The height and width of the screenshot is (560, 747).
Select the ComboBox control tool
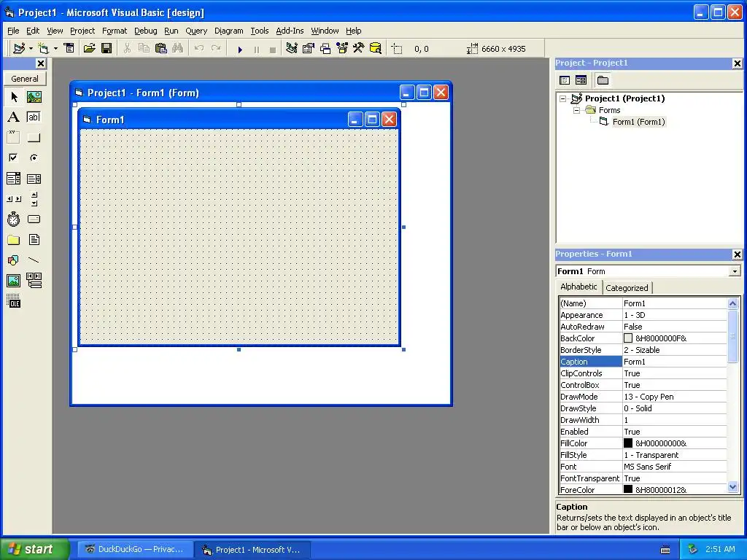tap(14, 179)
